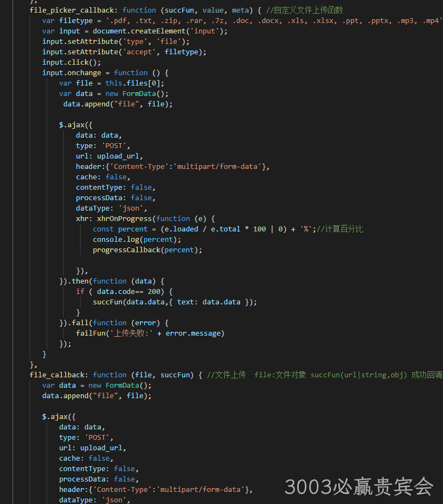
Task: Place cursor on "input.click();"
Action: [x=72, y=63]
